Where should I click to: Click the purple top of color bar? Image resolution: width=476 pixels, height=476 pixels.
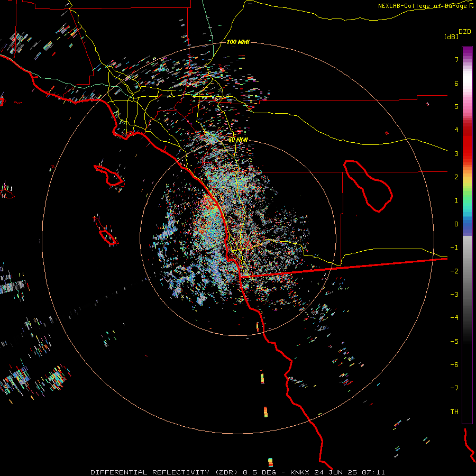click(x=467, y=52)
